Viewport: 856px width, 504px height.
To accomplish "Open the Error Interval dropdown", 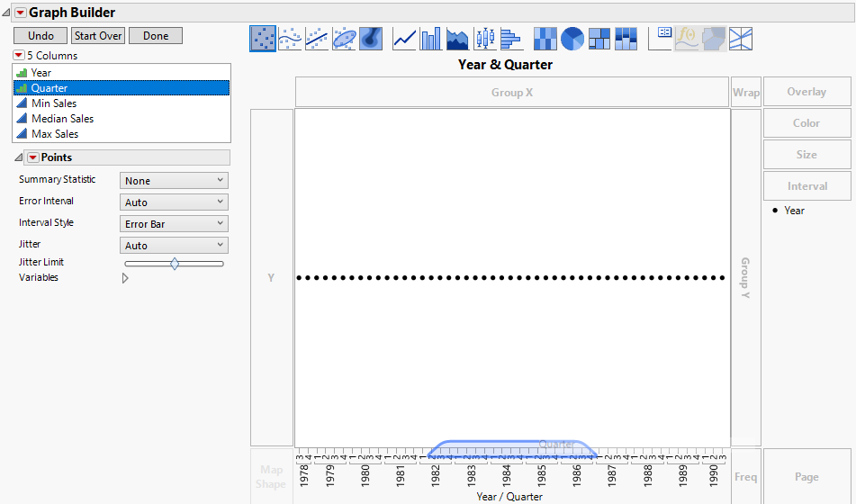I will (x=174, y=202).
